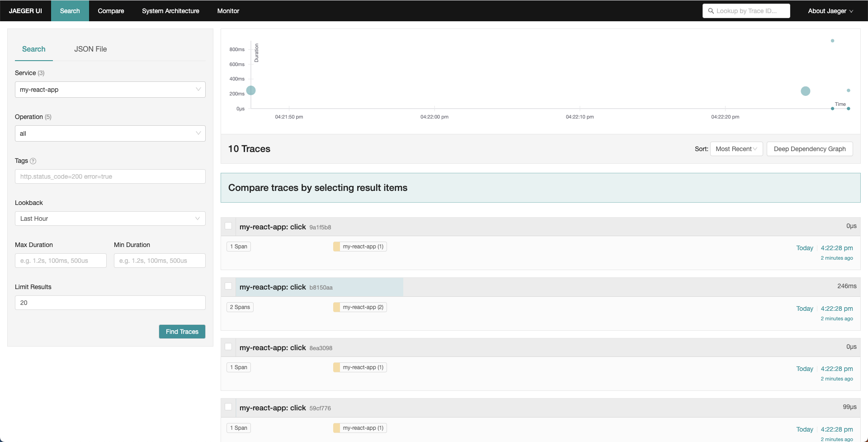Switch to the JSON File tab
Viewport: 868px width, 442px height.
[90, 49]
